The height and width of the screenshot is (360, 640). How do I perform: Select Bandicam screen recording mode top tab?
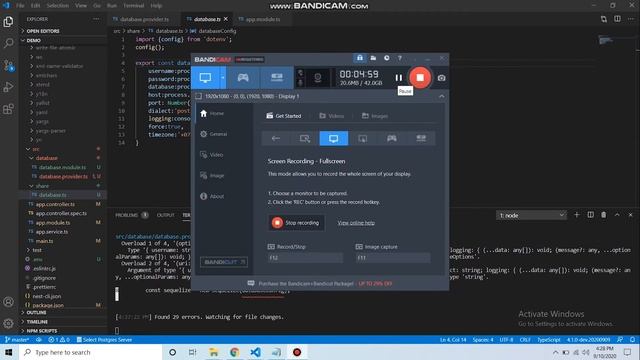tap(205, 78)
